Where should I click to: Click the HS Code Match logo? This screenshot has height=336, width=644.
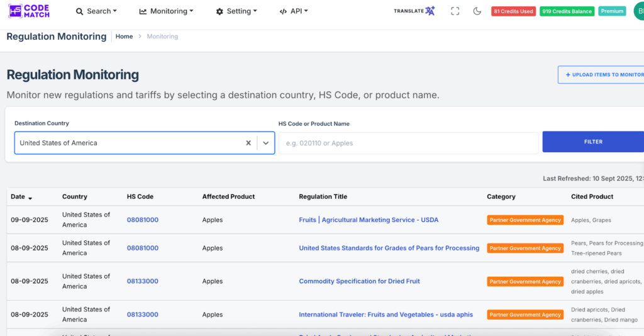[29, 11]
